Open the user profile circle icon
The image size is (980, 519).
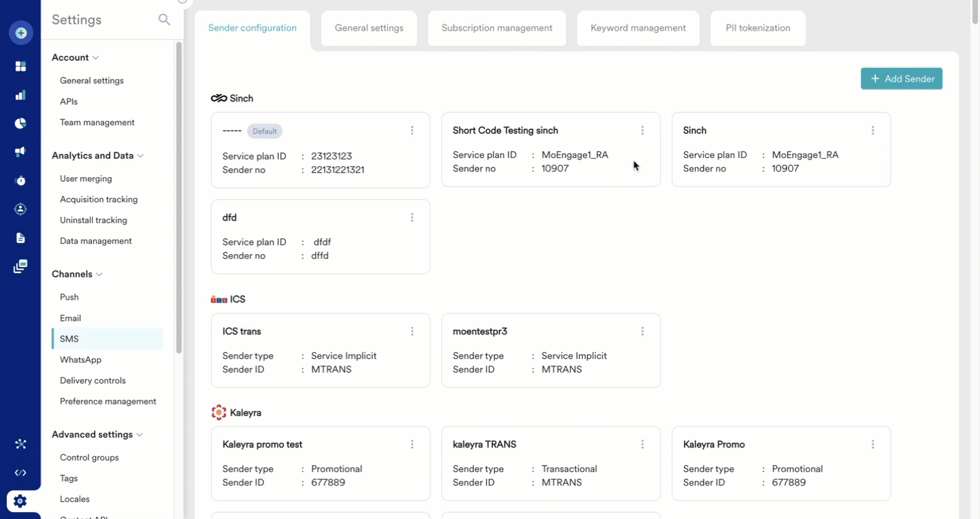(x=20, y=209)
